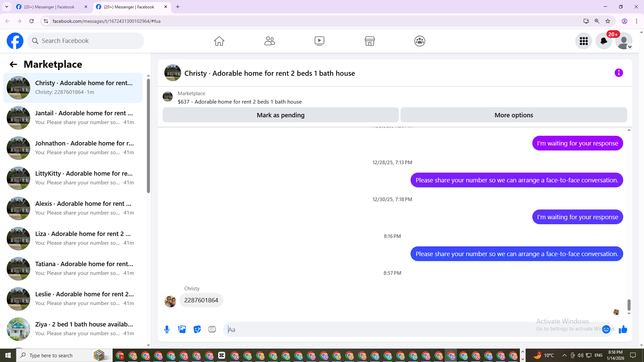Open the emoji picker in message box

point(606,329)
